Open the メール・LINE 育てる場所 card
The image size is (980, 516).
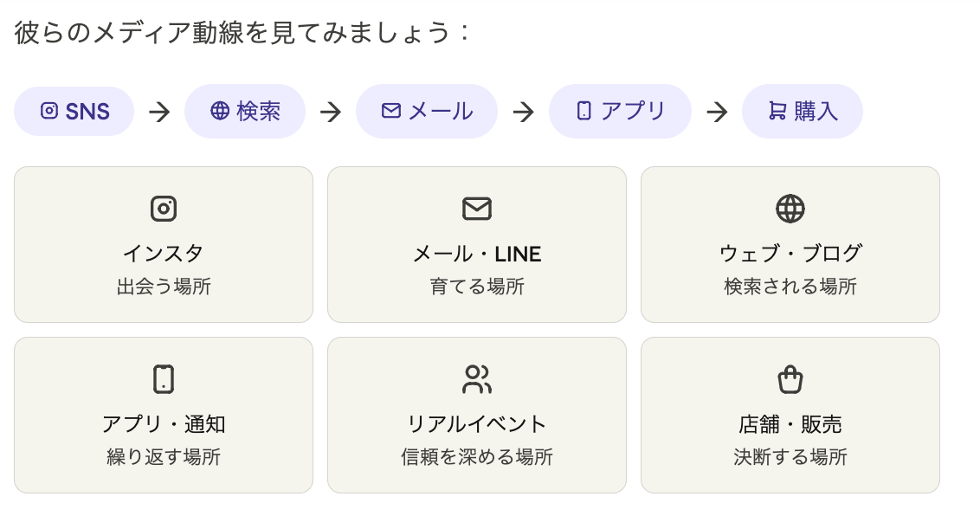click(x=477, y=244)
